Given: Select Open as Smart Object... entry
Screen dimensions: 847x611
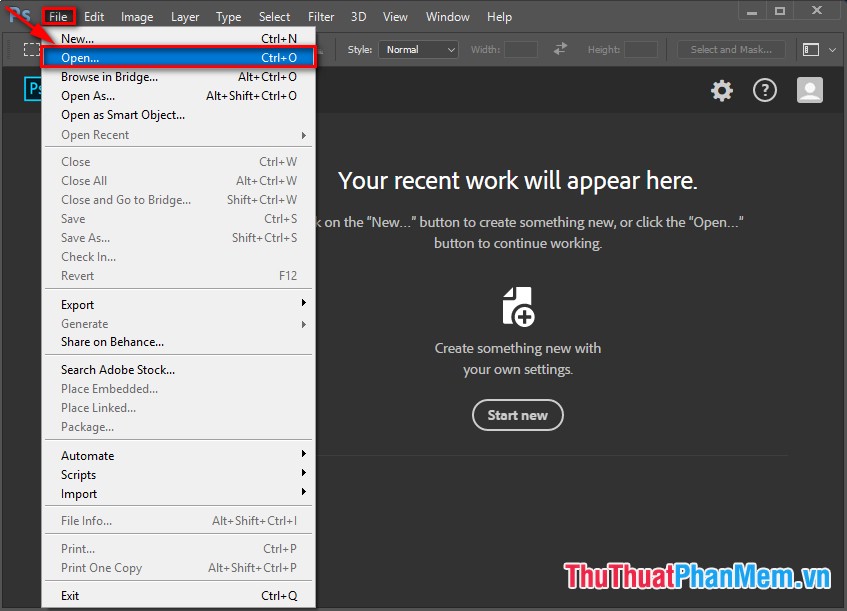Looking at the screenshot, I should click(178, 115).
